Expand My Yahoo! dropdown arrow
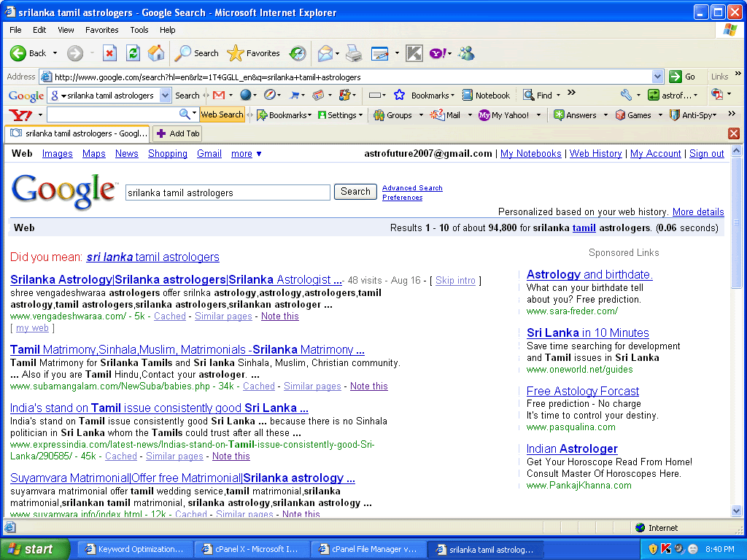The image size is (747, 560). 539,114
